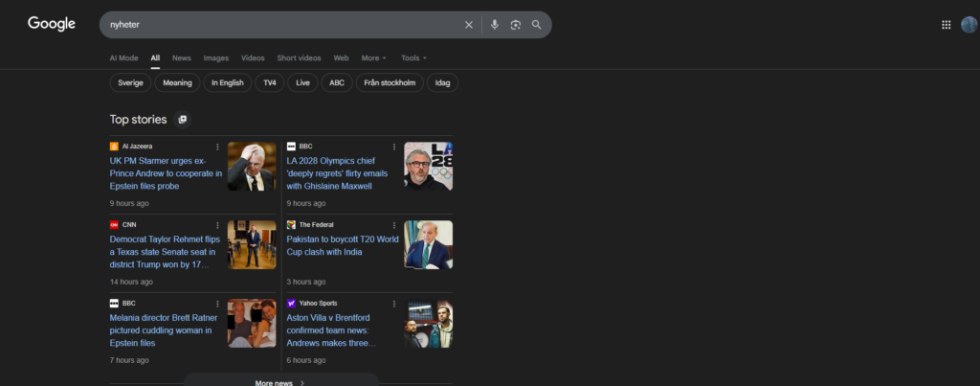This screenshot has width=980, height=386.
Task: Select the Idag filter chip
Action: tap(442, 82)
